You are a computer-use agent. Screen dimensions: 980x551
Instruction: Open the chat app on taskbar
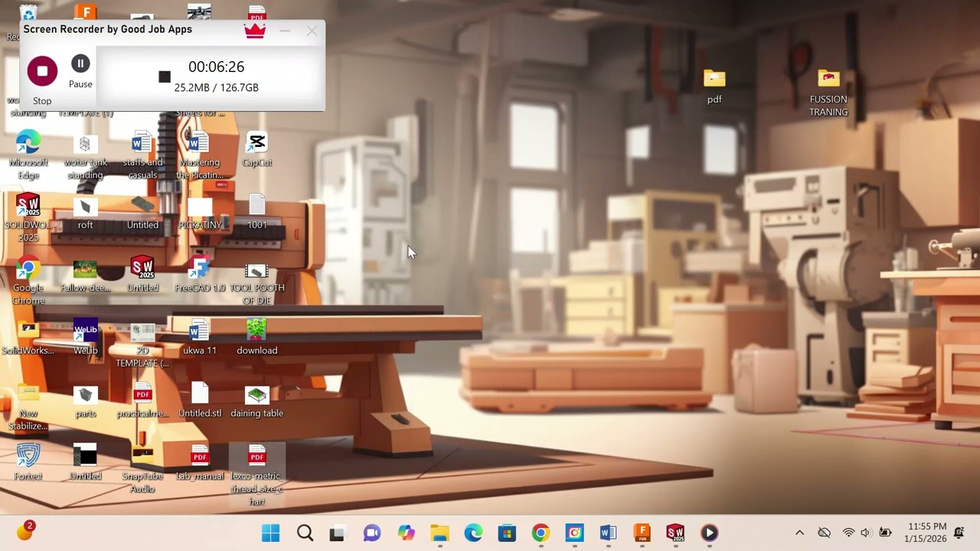point(371,533)
